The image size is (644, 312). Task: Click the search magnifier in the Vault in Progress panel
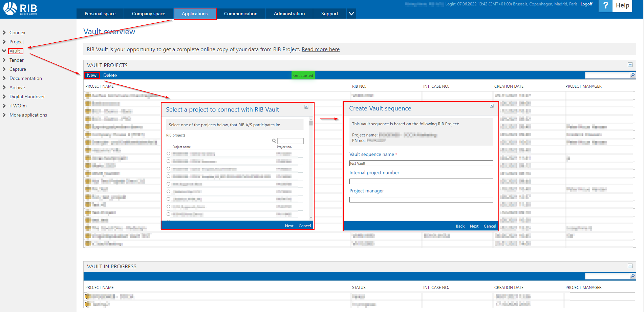(x=632, y=276)
